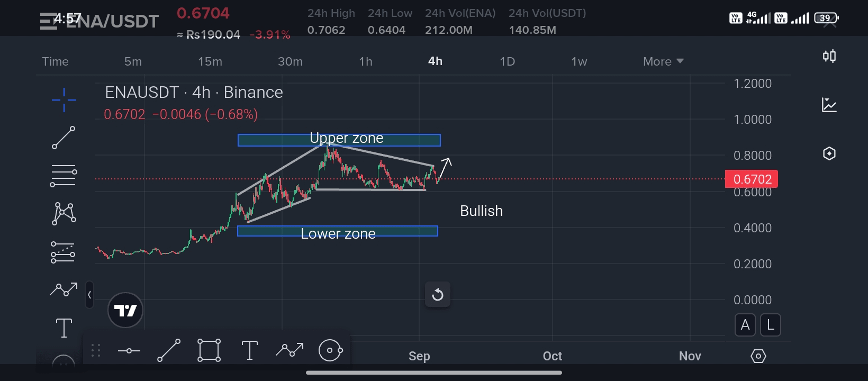Pick the trend line tool in left sidebar
The image size is (868, 381).
click(x=64, y=138)
